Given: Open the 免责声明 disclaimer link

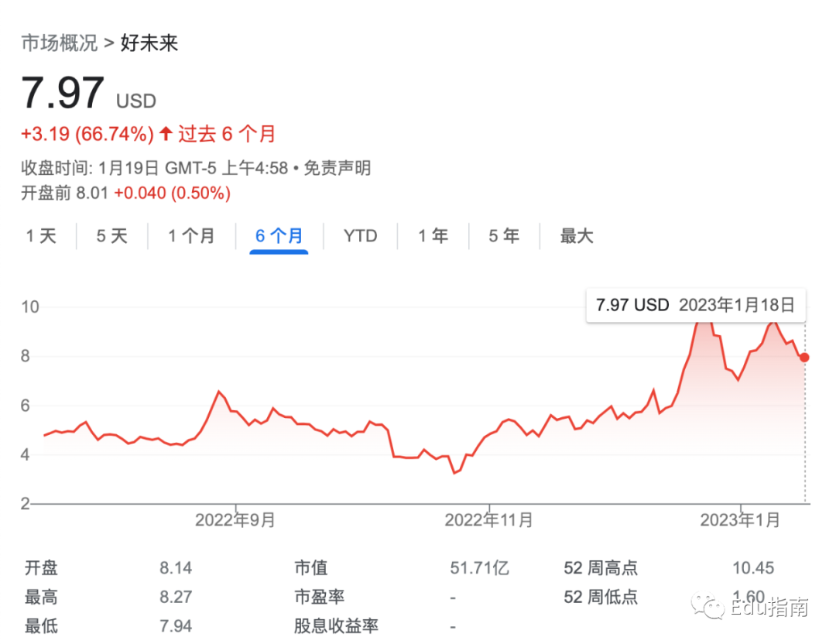Looking at the screenshot, I should pyautogui.click(x=337, y=167).
